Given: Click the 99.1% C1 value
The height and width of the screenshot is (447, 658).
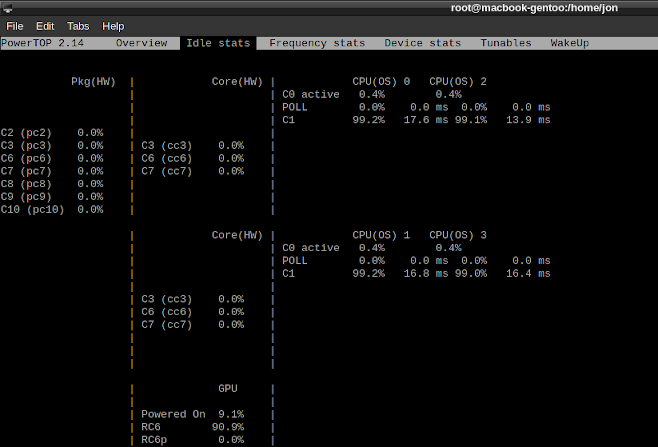Looking at the screenshot, I should tap(471, 120).
